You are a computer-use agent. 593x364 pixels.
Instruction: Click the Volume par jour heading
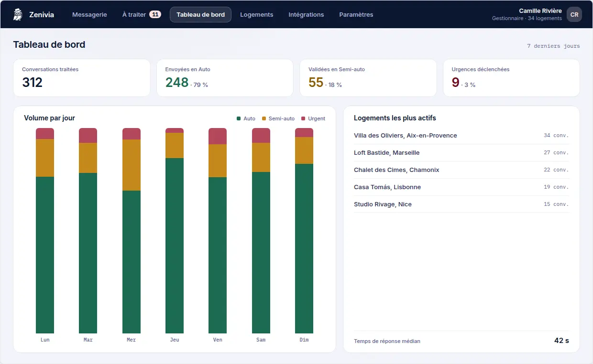pyautogui.click(x=49, y=118)
